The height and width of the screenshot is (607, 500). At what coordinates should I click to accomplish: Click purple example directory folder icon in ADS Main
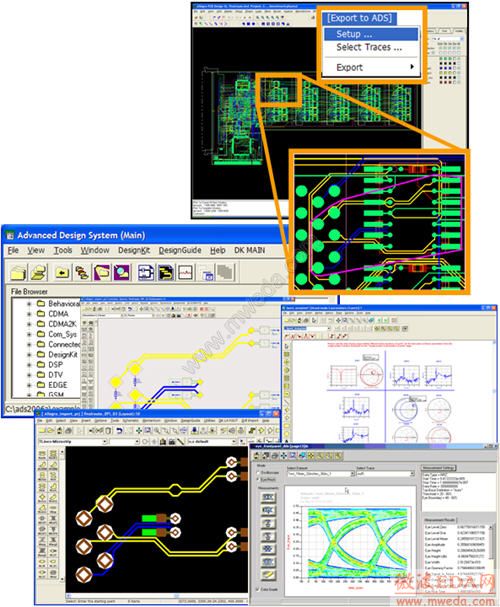102,272
